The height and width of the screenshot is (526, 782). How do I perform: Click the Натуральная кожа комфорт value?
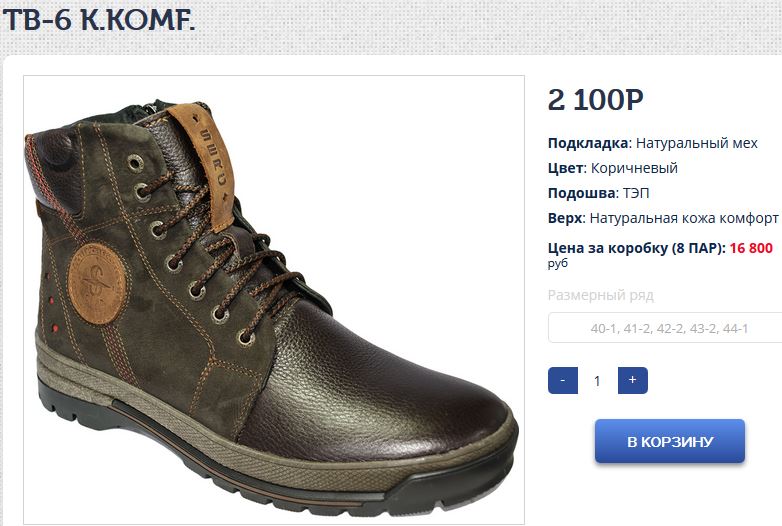(684, 218)
